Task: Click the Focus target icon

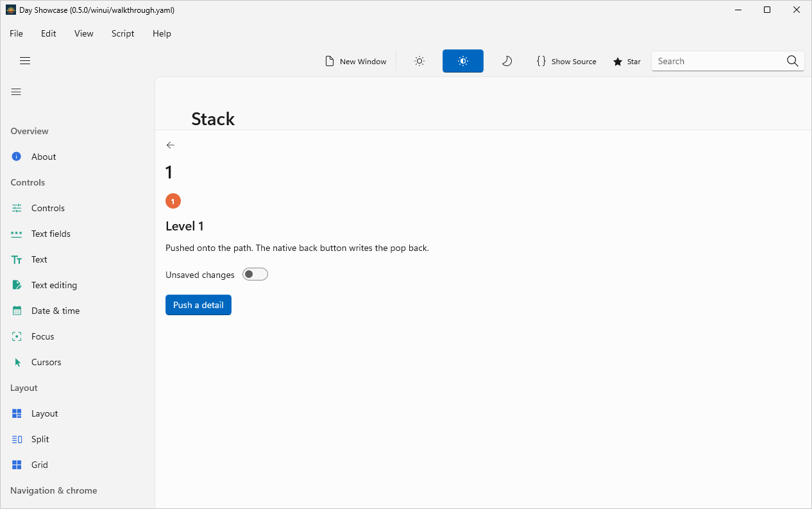Action: [x=17, y=336]
